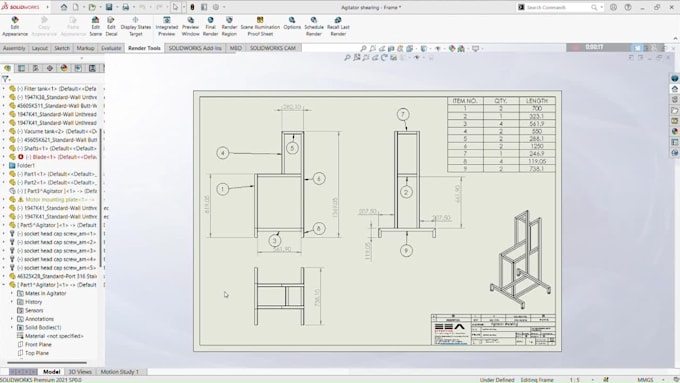Open the Select tool dropdown arrow
Viewport: 680px width, 383px height.
183,7
